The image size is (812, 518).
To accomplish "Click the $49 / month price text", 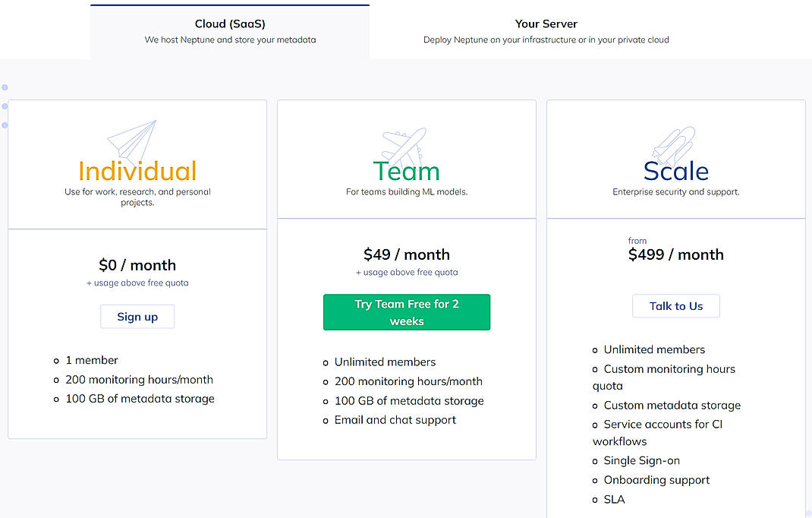I will click(x=407, y=254).
